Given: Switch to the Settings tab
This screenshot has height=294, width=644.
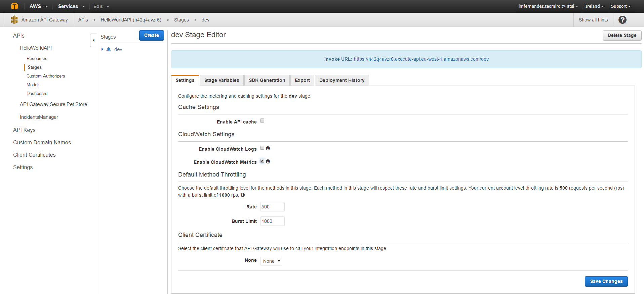Looking at the screenshot, I should point(185,80).
